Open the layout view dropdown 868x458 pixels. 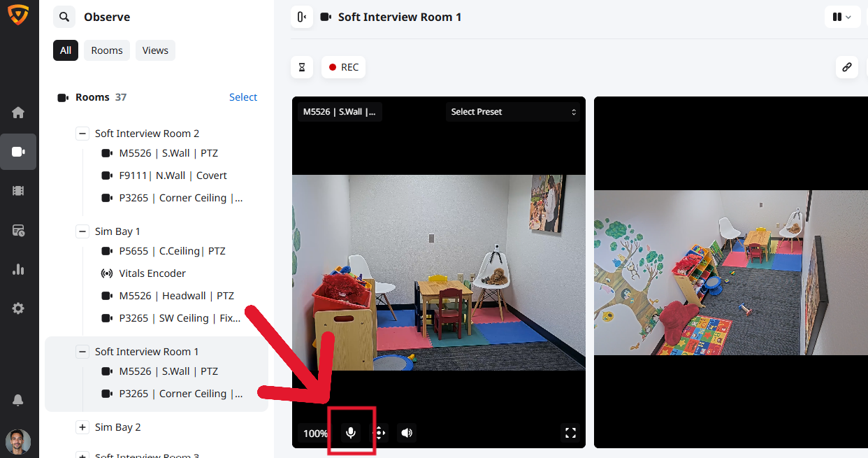coord(841,17)
